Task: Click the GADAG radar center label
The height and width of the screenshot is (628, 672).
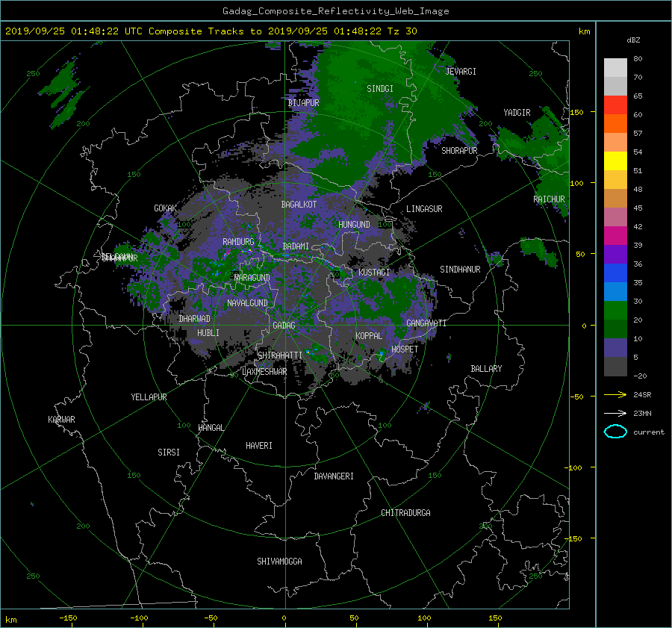Action: pos(284,326)
